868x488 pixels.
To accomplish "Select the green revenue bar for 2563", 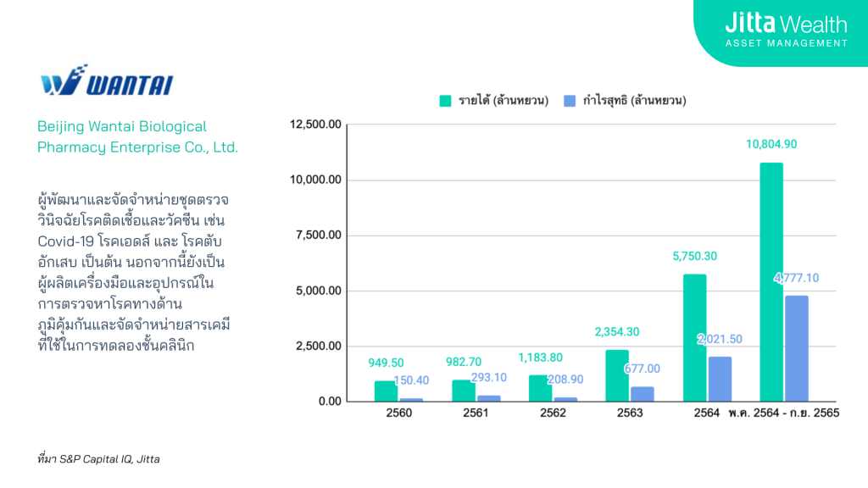I will [x=617, y=375].
